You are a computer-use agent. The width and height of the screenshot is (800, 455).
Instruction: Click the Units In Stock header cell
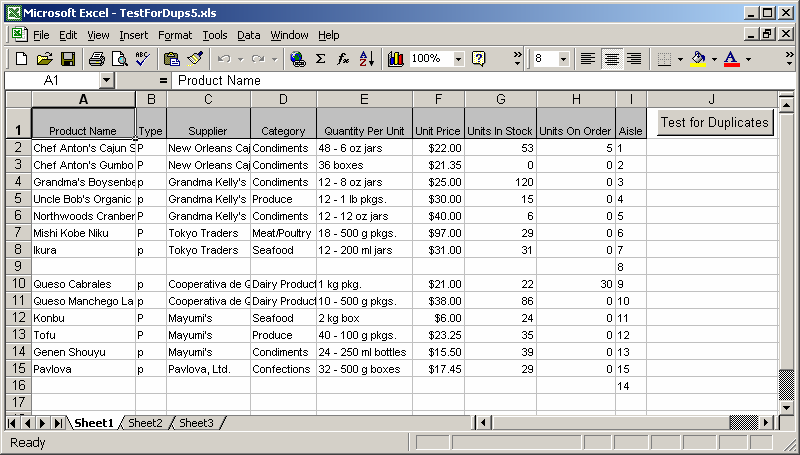pyautogui.click(x=500, y=123)
